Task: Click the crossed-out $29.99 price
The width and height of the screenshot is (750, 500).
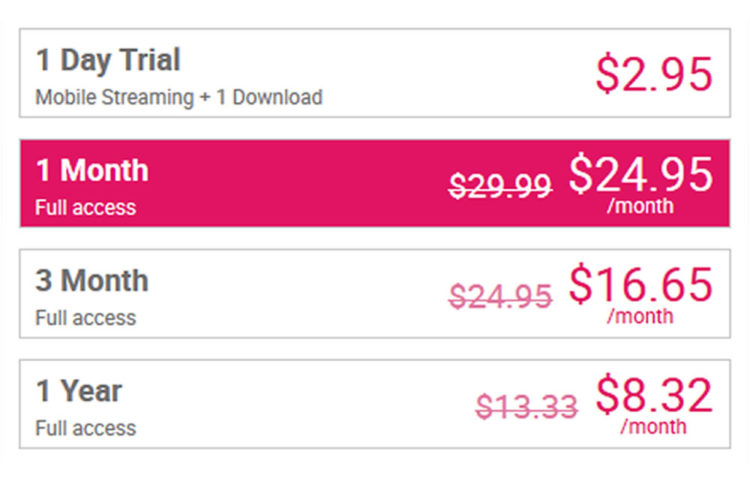Action: pos(500,186)
